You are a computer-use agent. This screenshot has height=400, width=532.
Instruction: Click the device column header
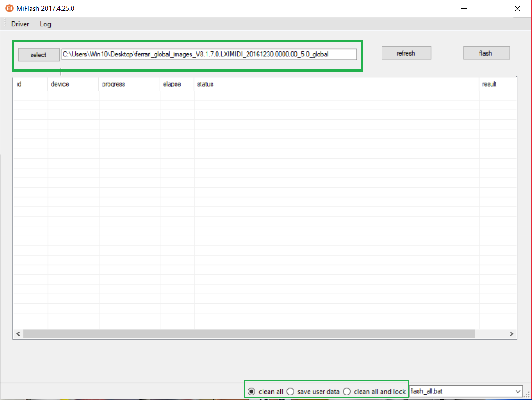pos(73,84)
